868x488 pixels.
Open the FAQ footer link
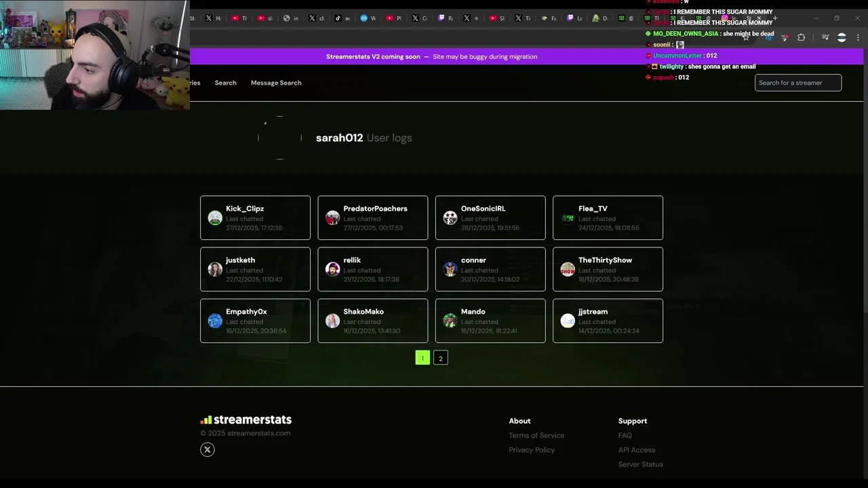(625, 435)
